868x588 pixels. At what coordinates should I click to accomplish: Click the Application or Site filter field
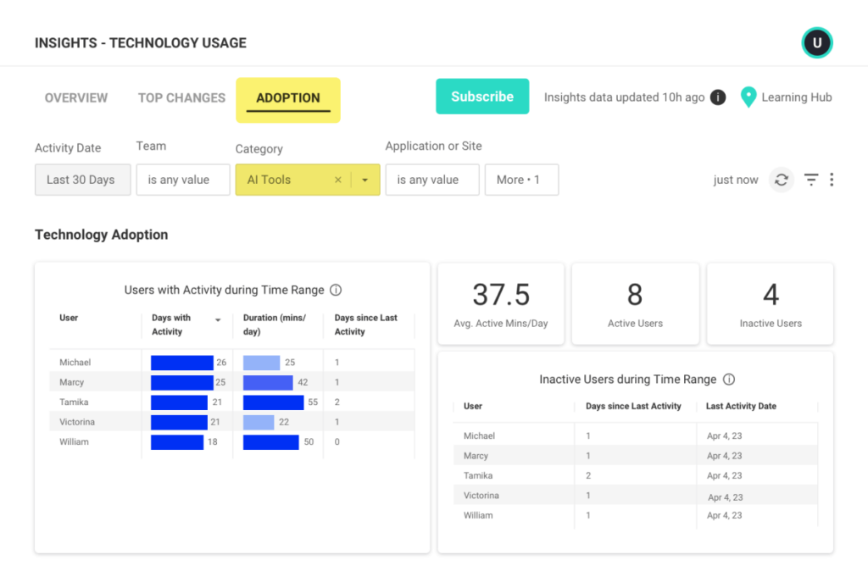[x=432, y=180]
